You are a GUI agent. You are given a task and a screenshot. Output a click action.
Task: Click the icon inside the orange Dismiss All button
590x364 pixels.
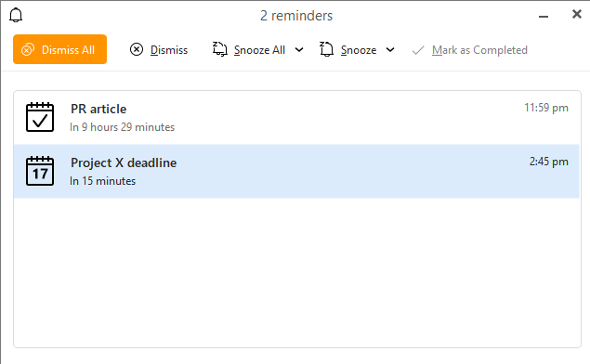(x=28, y=49)
